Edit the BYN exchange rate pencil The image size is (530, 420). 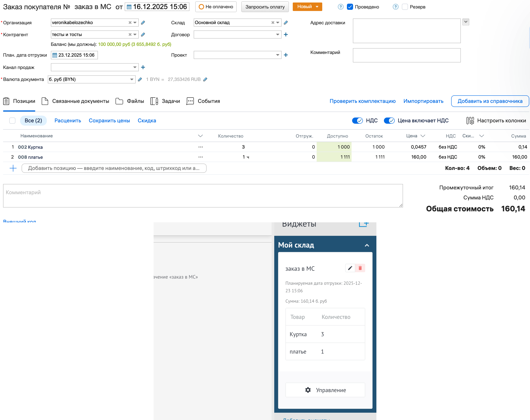pos(205,79)
